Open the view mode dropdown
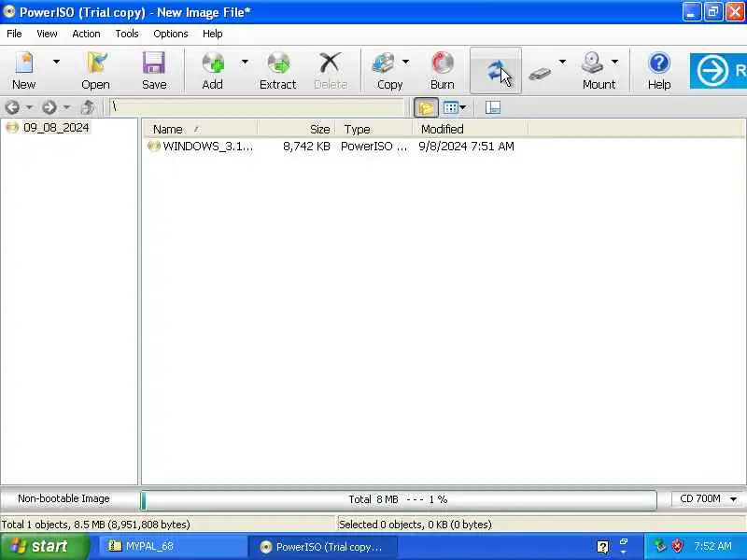Image resolution: width=747 pixels, height=560 pixels. (455, 107)
